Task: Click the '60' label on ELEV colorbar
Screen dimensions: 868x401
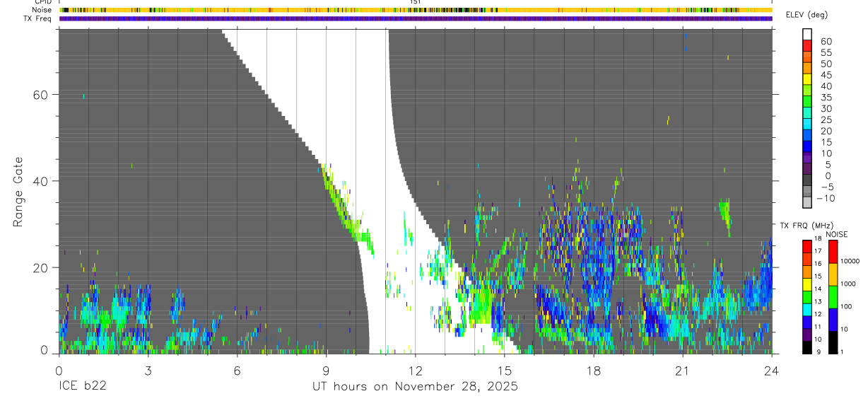Action: coord(826,40)
